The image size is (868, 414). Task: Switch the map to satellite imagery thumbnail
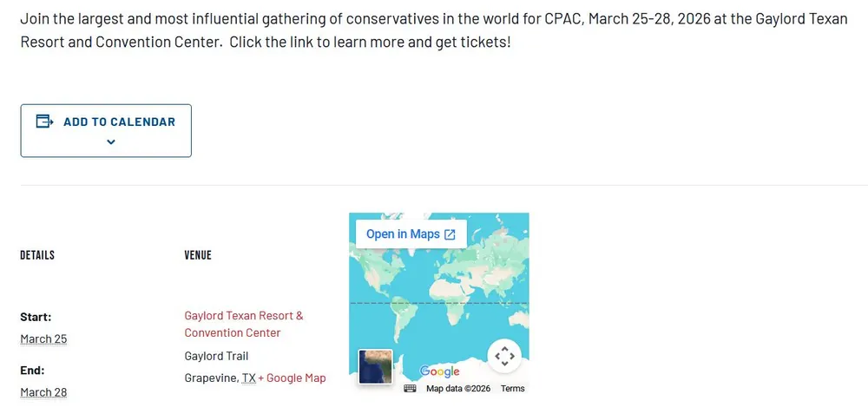click(x=376, y=366)
